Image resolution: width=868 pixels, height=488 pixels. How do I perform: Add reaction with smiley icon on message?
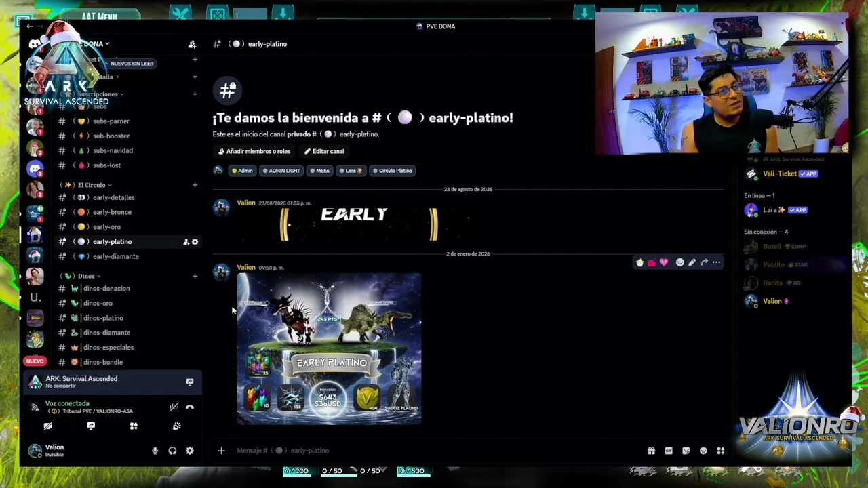click(x=679, y=262)
